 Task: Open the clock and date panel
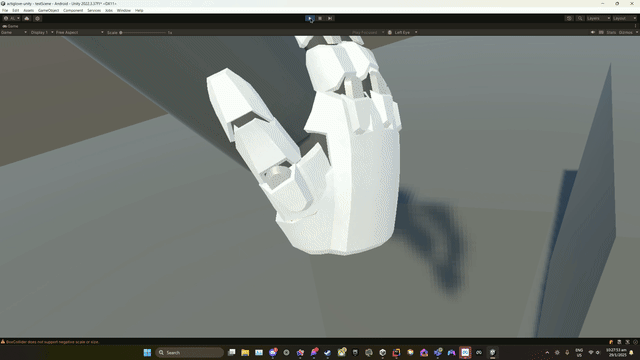click(x=616, y=352)
